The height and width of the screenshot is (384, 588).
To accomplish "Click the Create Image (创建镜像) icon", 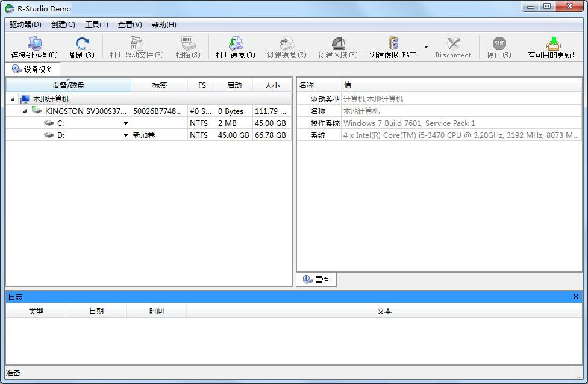I will click(287, 43).
